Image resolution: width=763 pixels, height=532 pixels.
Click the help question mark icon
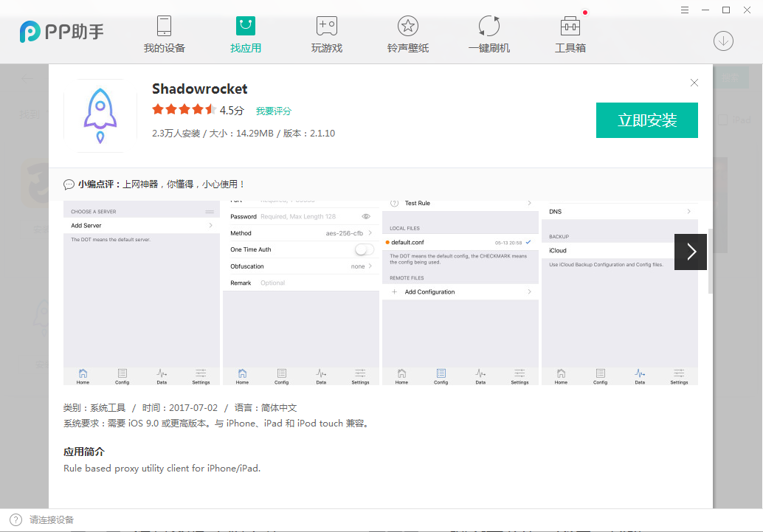tap(15, 520)
